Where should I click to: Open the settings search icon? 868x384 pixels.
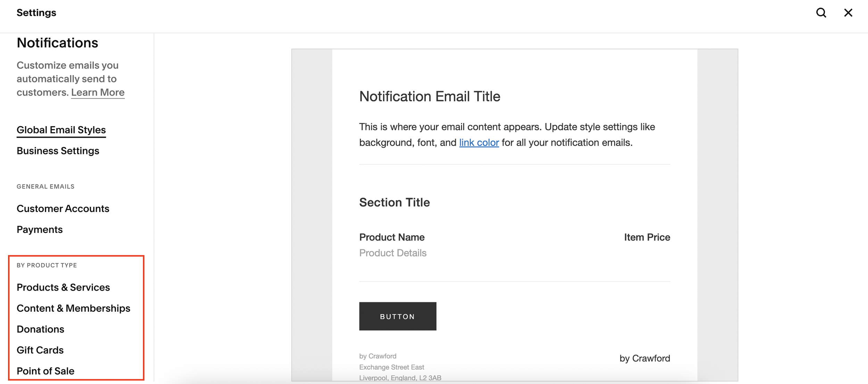[x=821, y=13]
